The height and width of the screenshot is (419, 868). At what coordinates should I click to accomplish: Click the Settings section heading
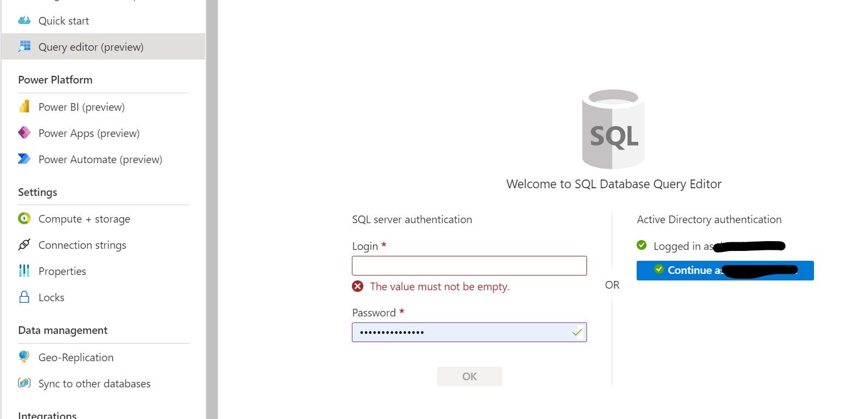pyautogui.click(x=38, y=192)
